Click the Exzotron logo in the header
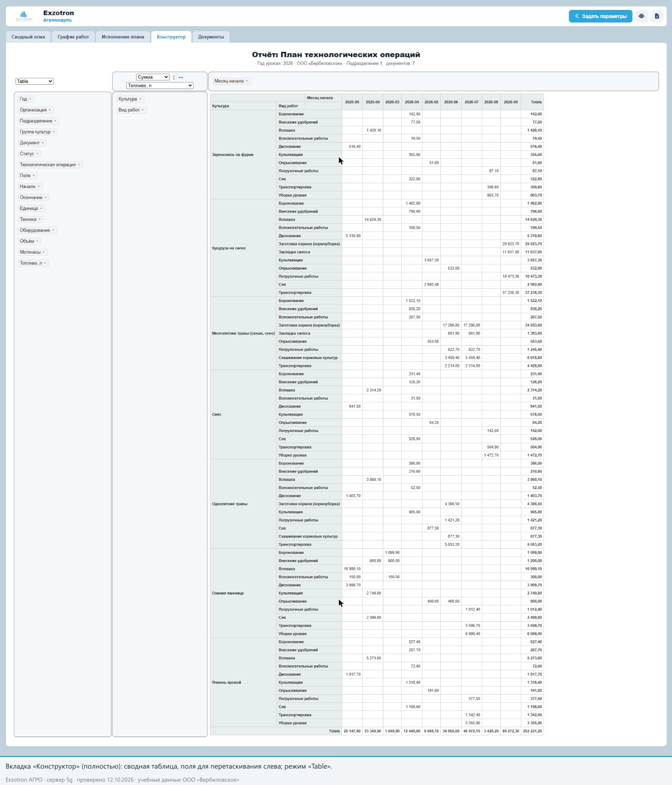The width and height of the screenshot is (672, 785). 24,16
